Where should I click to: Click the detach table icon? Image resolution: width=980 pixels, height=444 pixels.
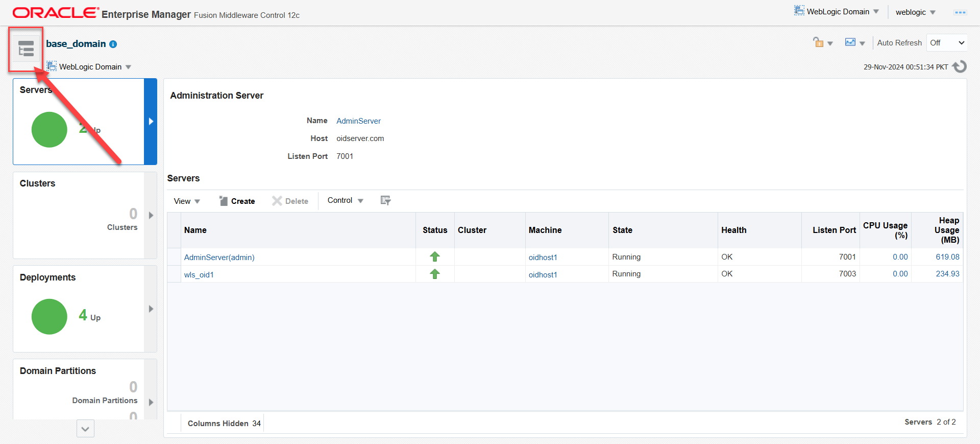click(385, 201)
